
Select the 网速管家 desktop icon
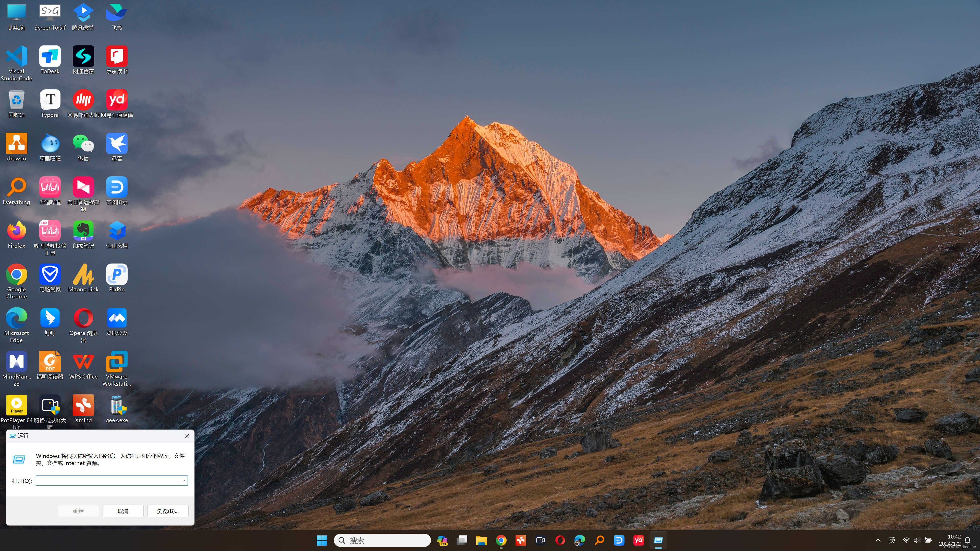(83, 60)
